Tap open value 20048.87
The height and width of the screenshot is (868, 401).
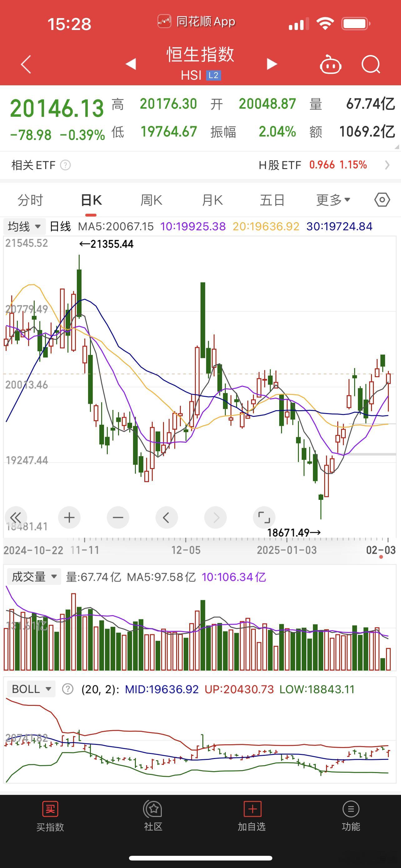click(267, 104)
